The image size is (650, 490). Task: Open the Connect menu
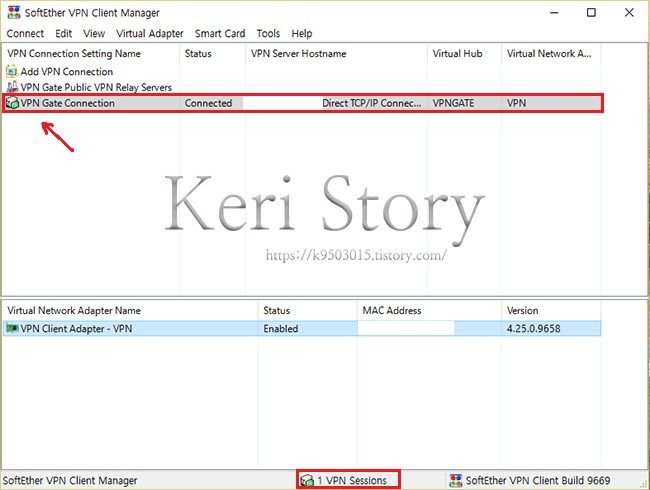coord(25,34)
